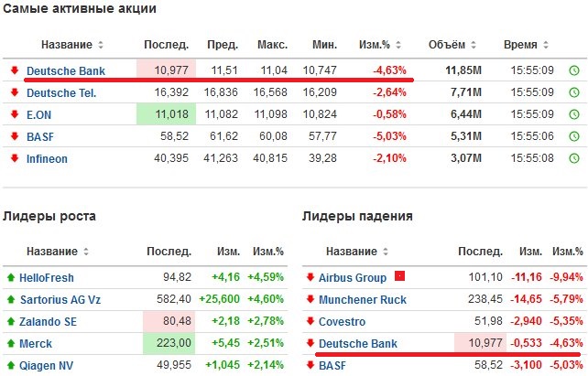Select the Infineon change -2,10%
This screenshot has height=376, width=588.
[x=389, y=158]
